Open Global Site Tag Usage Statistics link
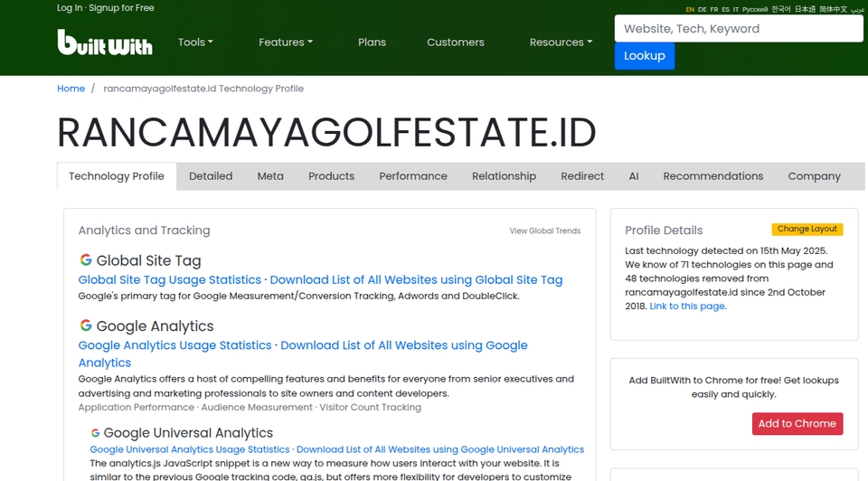Screen dimensions: 868x481 (x=169, y=279)
